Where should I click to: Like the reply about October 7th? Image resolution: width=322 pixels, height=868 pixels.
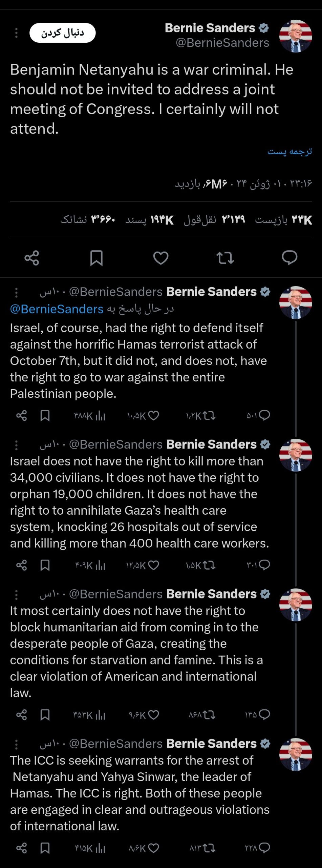click(153, 416)
